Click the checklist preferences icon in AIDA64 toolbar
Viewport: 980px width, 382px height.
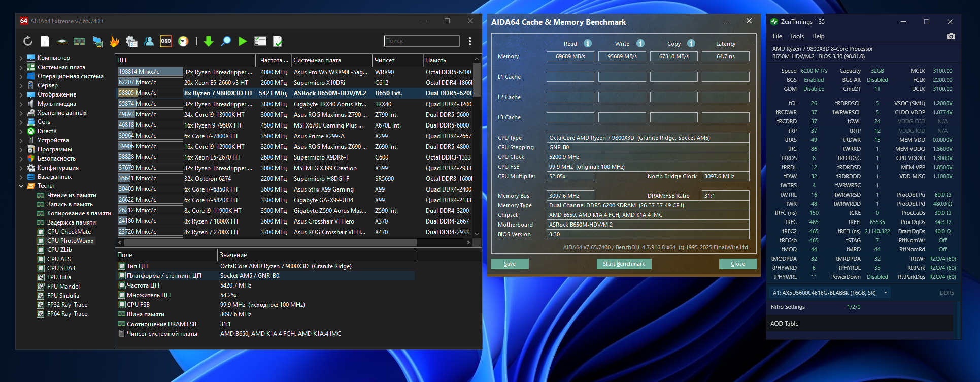click(260, 41)
